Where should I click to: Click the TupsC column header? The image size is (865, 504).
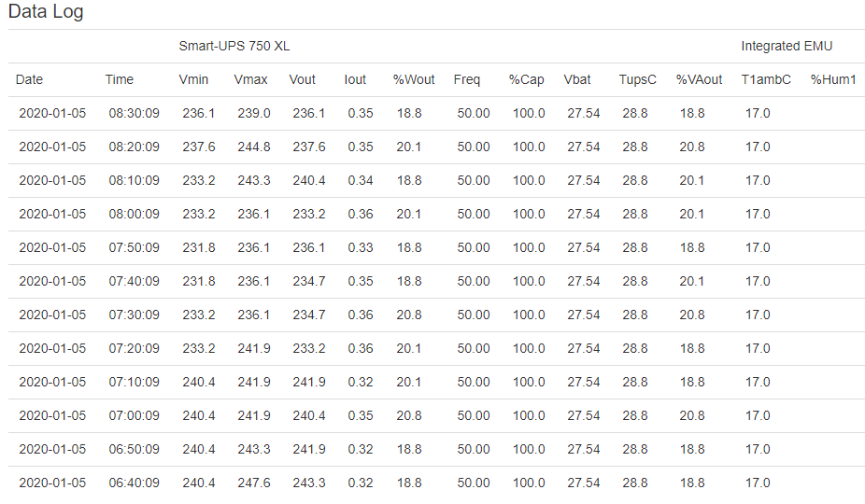pyautogui.click(x=638, y=79)
